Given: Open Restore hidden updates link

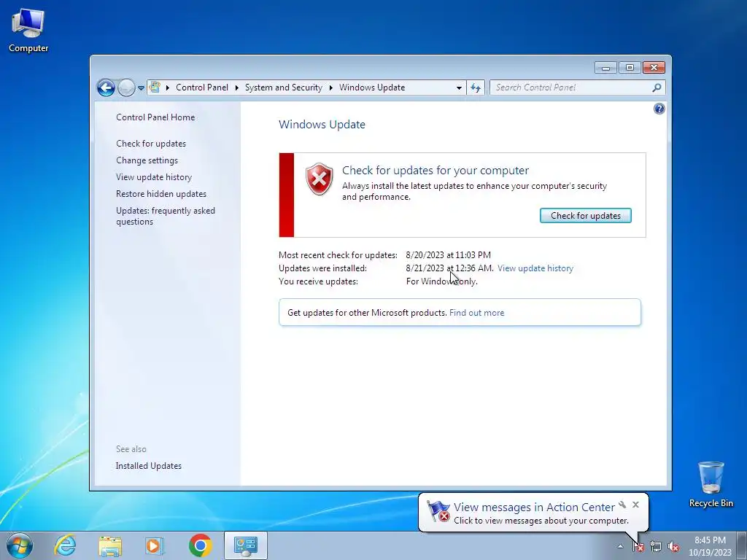Looking at the screenshot, I should click(161, 194).
